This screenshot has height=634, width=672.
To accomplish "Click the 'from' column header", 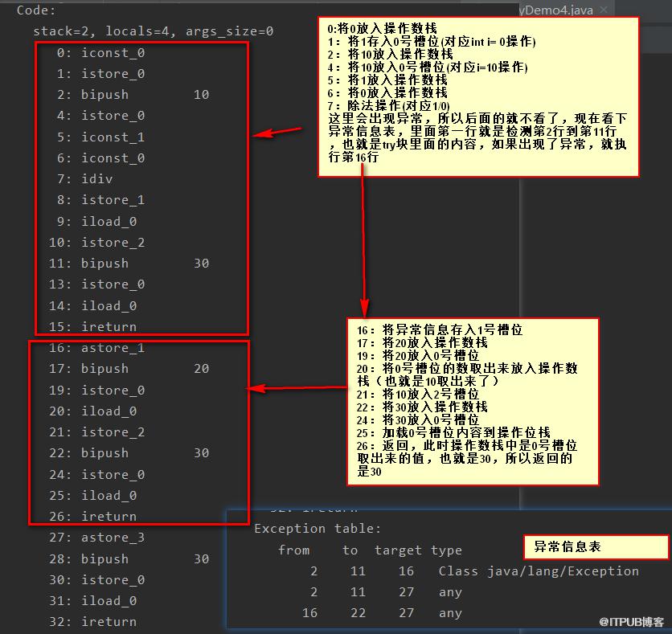I will click(294, 550).
